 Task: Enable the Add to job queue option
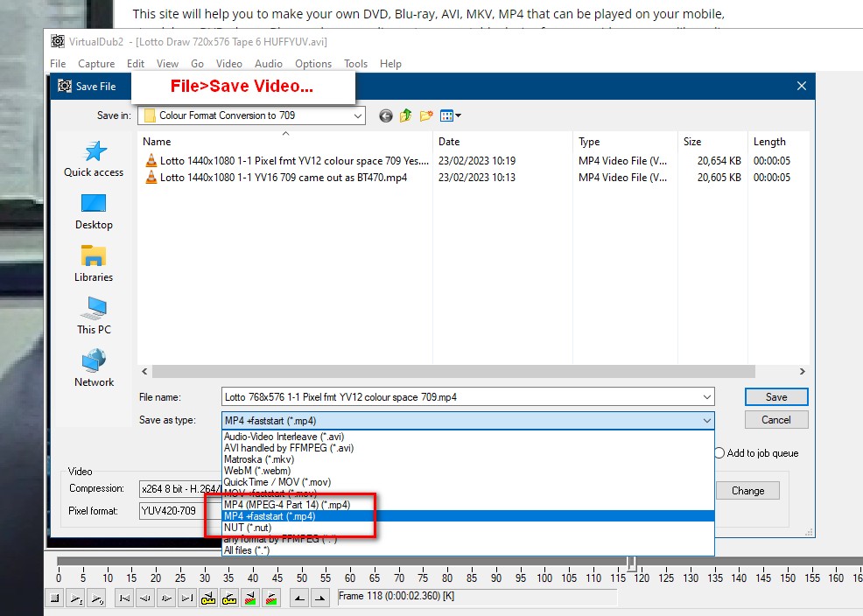(x=720, y=453)
